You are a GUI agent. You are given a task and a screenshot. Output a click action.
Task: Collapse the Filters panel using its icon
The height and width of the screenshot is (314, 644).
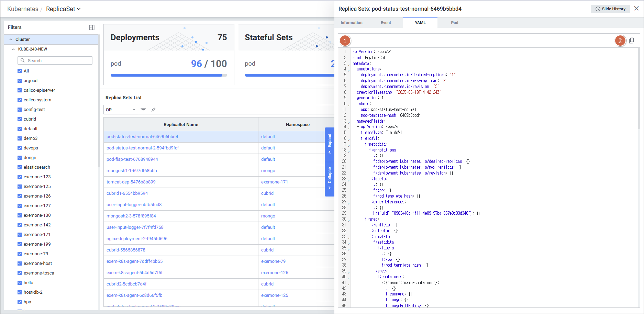[x=92, y=27]
